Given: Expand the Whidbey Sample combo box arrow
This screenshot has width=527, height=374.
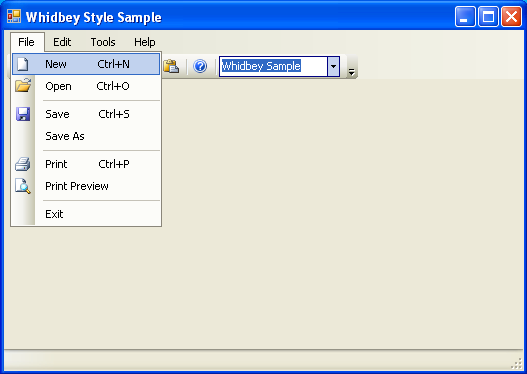Looking at the screenshot, I should click(333, 66).
